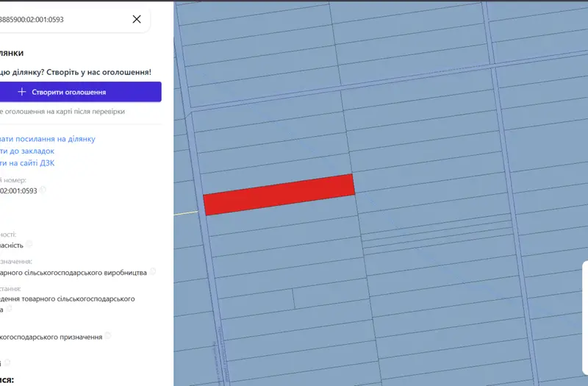Copy the сільськогосподарського виробництва purpose value
This screenshot has height=386, width=588.
tap(152, 271)
